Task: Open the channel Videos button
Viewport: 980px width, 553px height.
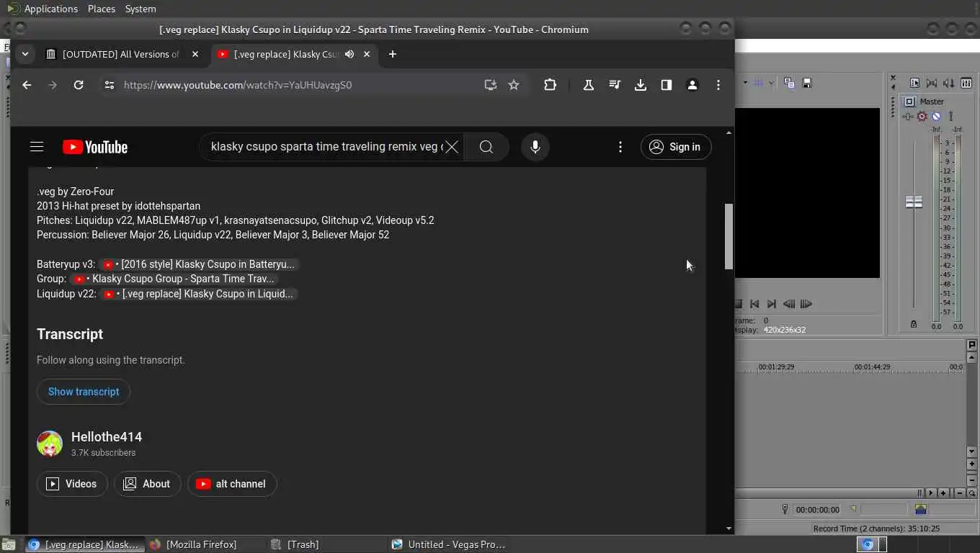Action: (x=72, y=484)
